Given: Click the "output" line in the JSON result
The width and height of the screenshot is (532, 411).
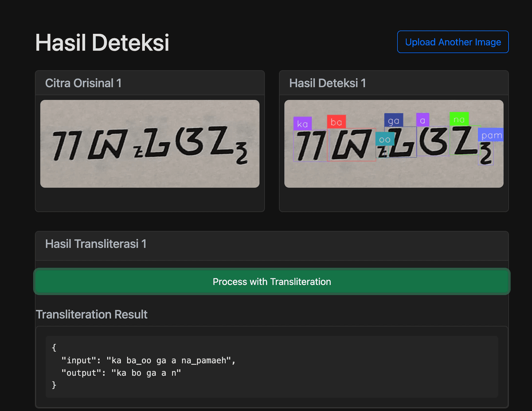Looking at the screenshot, I should point(121,373).
